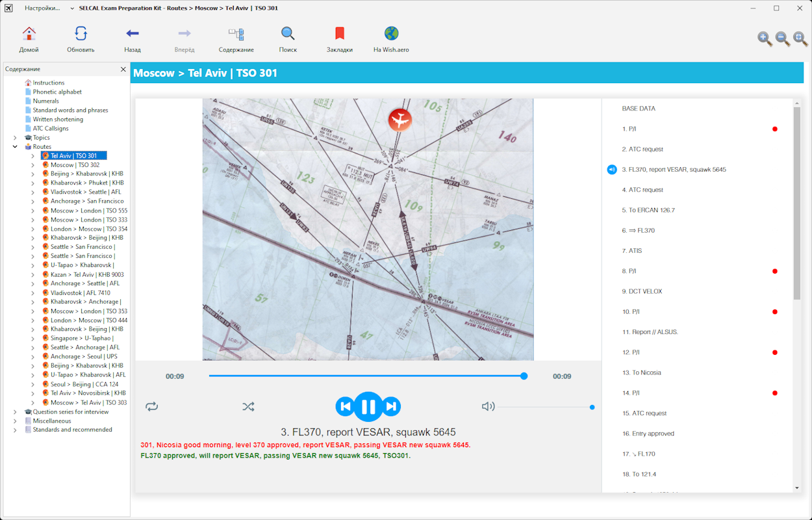This screenshot has height=520, width=812.
Task: Open Instructions in contents tree
Action: point(49,83)
